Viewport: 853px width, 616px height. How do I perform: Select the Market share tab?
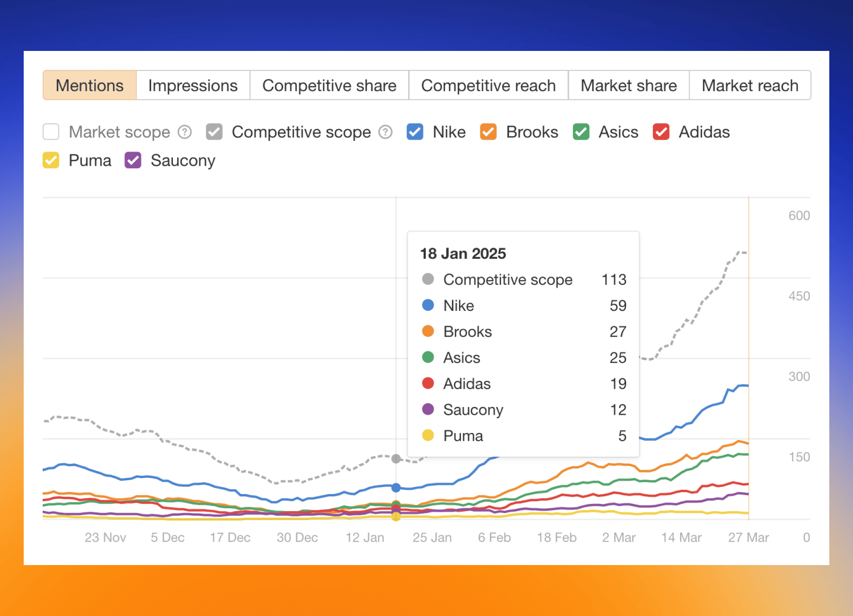click(x=628, y=85)
